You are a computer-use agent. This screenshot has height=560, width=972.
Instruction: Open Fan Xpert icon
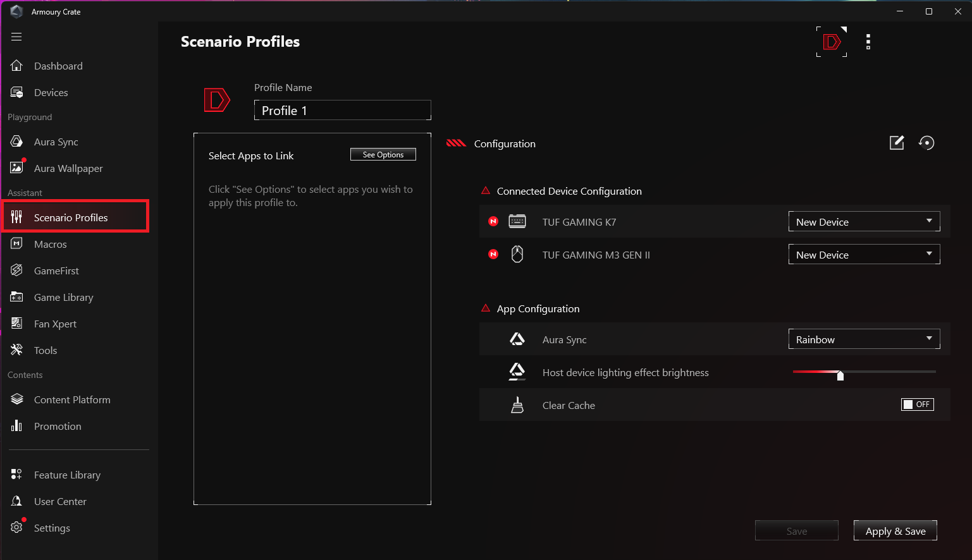pos(17,324)
